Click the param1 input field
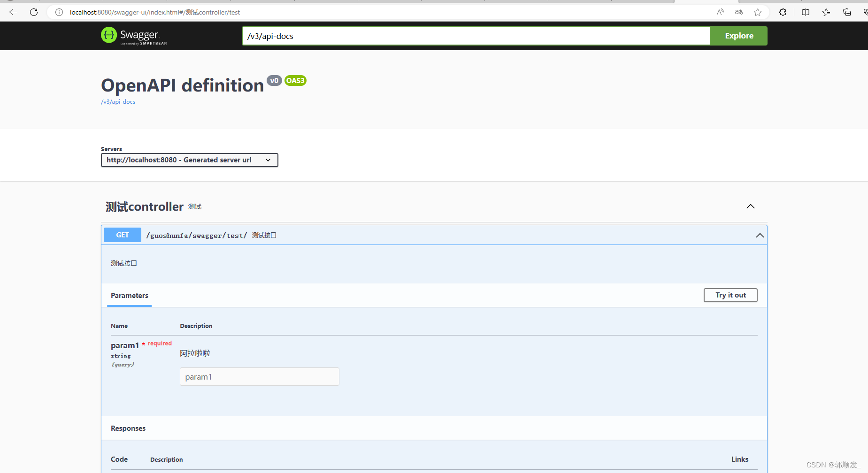 pyautogui.click(x=259, y=376)
